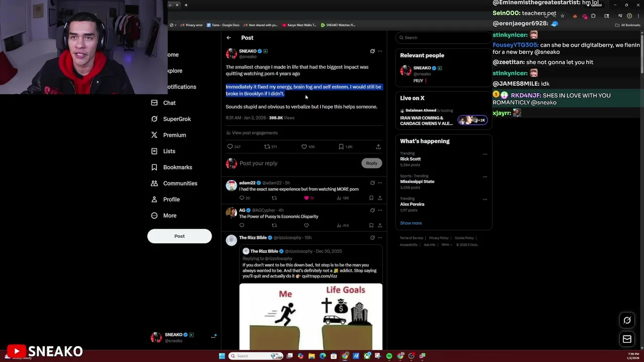Click Show more under What's happening
The height and width of the screenshot is (362, 644).
(411, 223)
